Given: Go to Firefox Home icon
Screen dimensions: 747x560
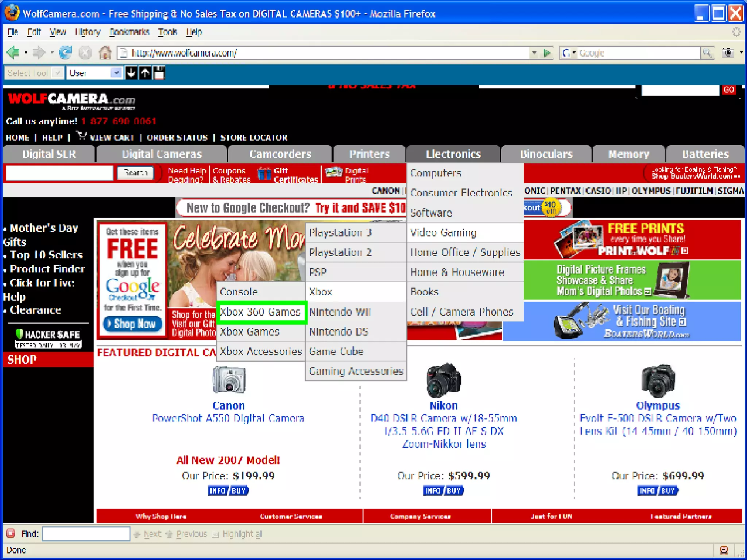Looking at the screenshot, I should click(105, 53).
